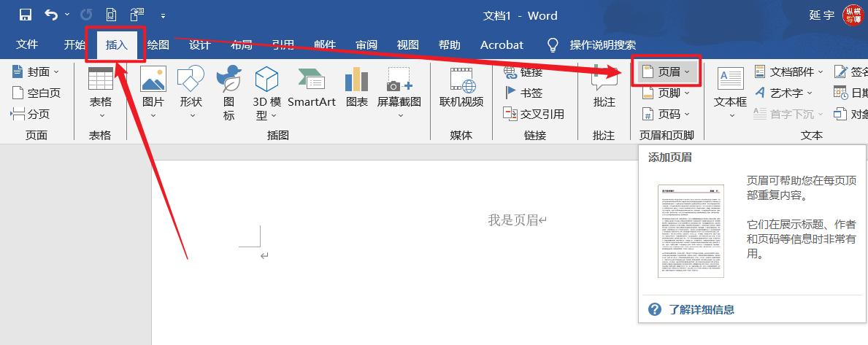The width and height of the screenshot is (868, 345).
Task: Insert a 空白页 blank page
Action: coord(36,93)
